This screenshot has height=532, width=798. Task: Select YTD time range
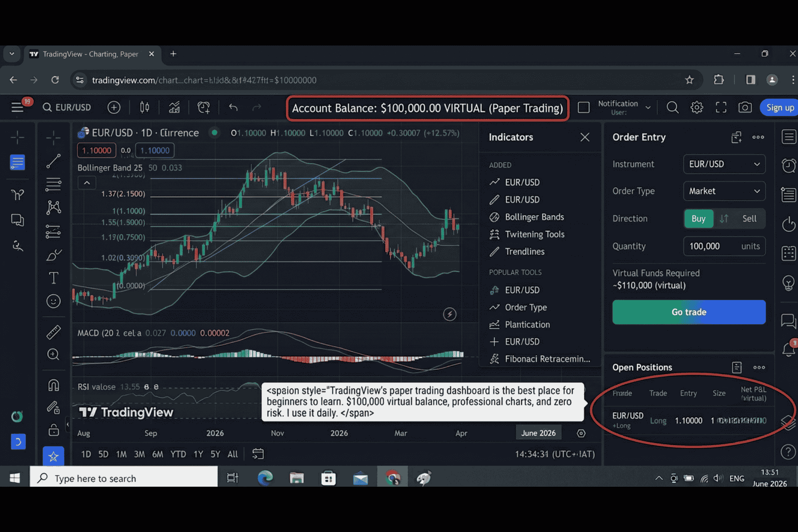pos(178,454)
